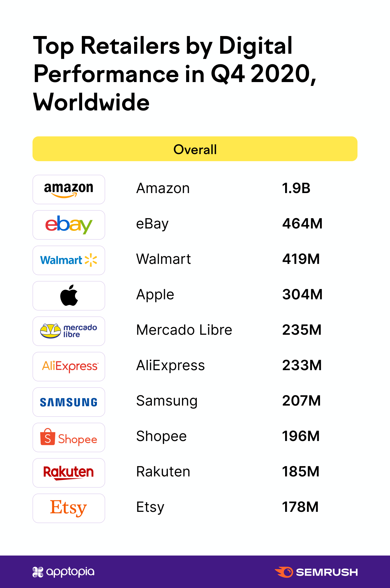Select the Etsy 178M figure
The image size is (390, 588).
coord(300,507)
